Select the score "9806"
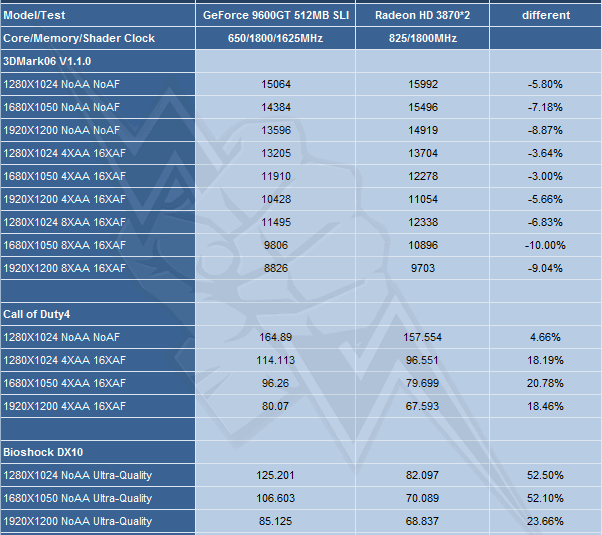The width and height of the screenshot is (602, 535). coord(276,245)
